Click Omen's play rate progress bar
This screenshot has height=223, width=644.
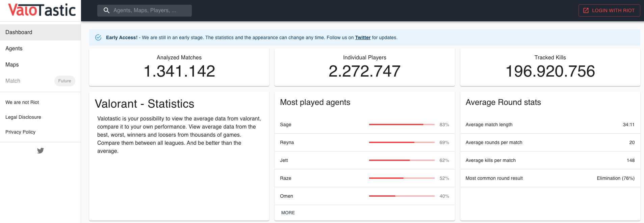[402, 196]
